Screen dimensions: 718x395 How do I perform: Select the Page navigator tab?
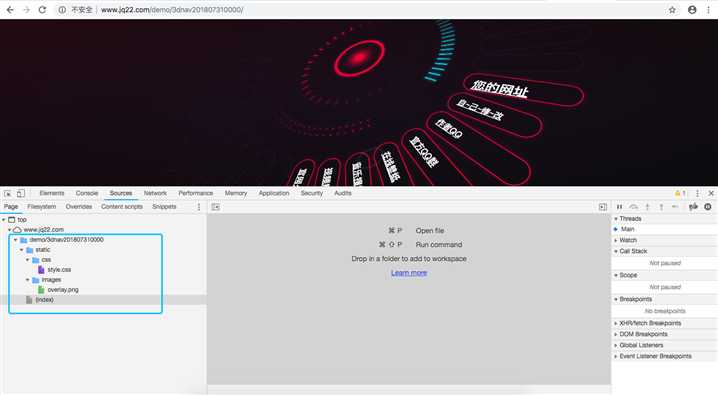pos(11,207)
